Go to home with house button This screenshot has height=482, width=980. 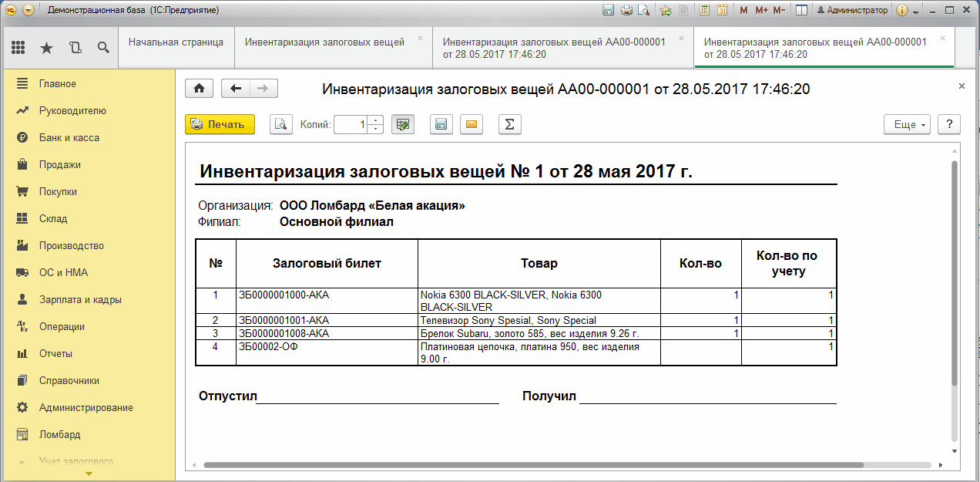pos(199,89)
